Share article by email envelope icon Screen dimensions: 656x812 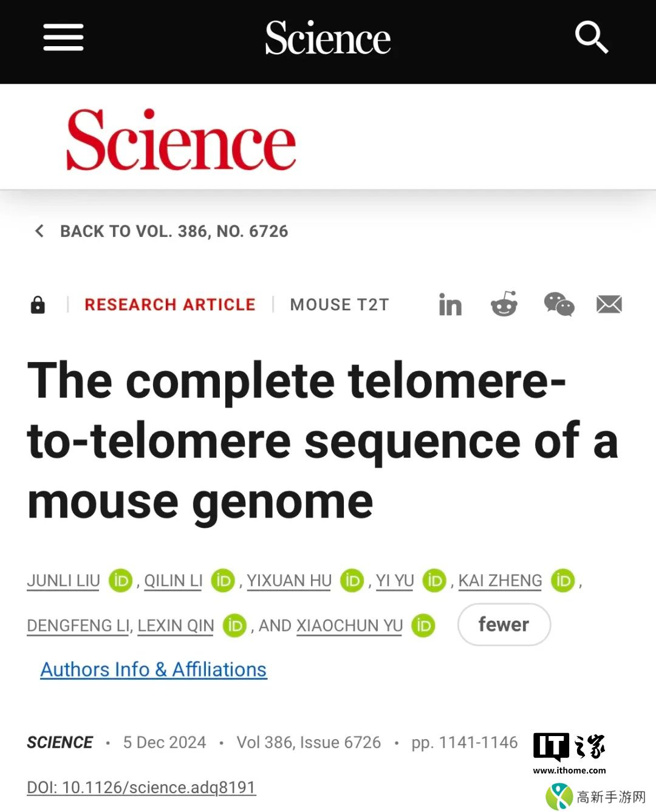pos(609,304)
